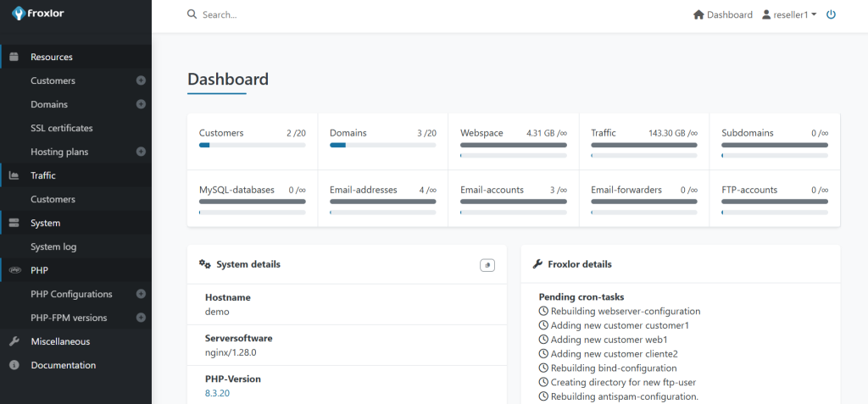Click the plus icon beside PHP-FPM versions
This screenshot has width=868, height=404.
pyautogui.click(x=141, y=318)
